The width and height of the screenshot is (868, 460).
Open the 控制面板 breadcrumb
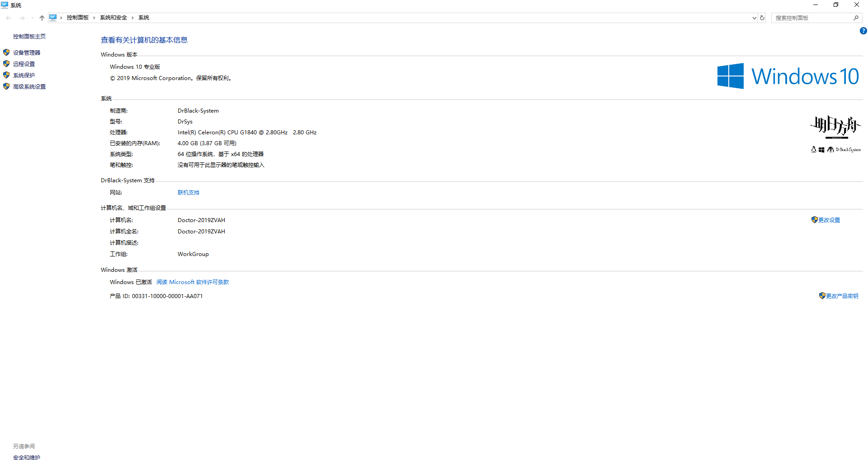[x=78, y=18]
